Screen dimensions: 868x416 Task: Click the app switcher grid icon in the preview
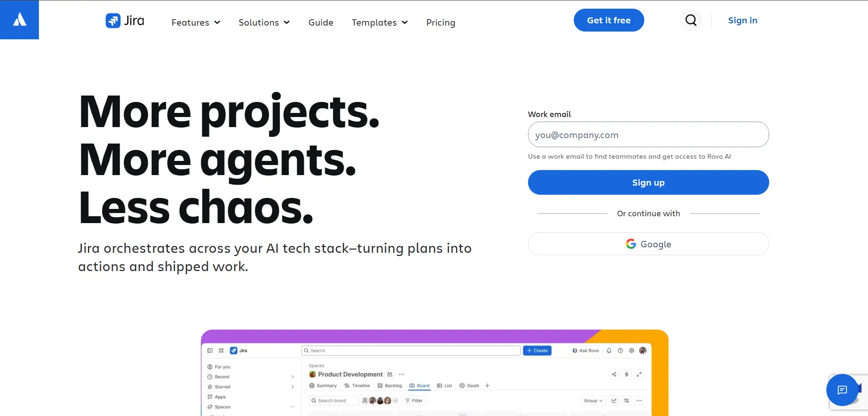[x=221, y=351]
